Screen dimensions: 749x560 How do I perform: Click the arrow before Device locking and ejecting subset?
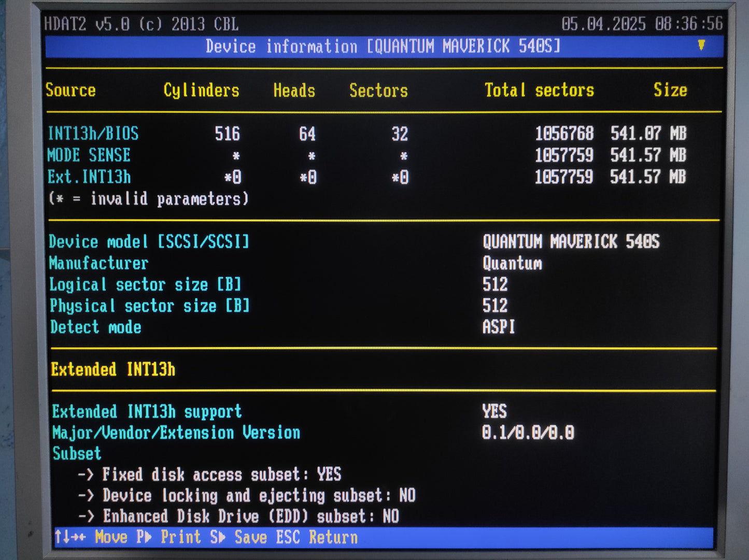click(x=86, y=496)
